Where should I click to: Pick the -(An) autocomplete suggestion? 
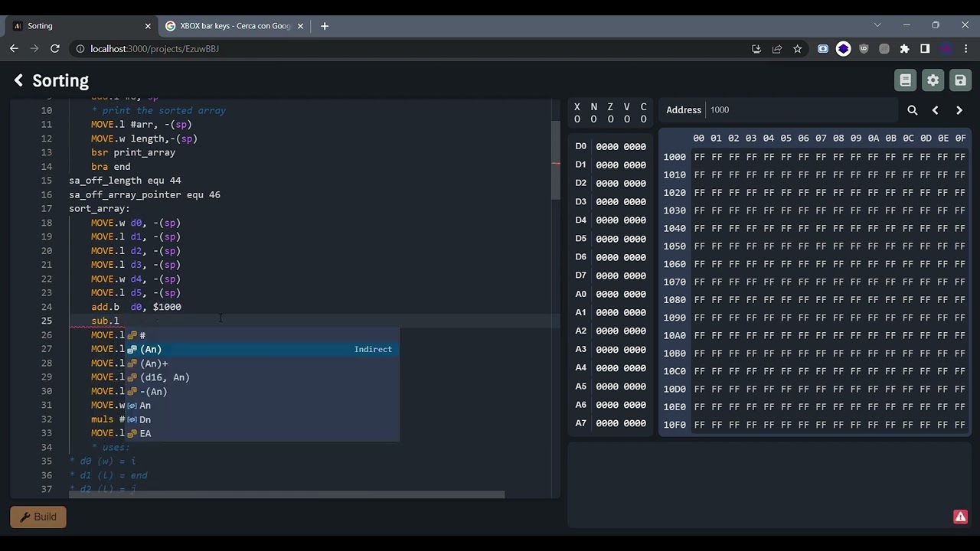[x=262, y=391]
